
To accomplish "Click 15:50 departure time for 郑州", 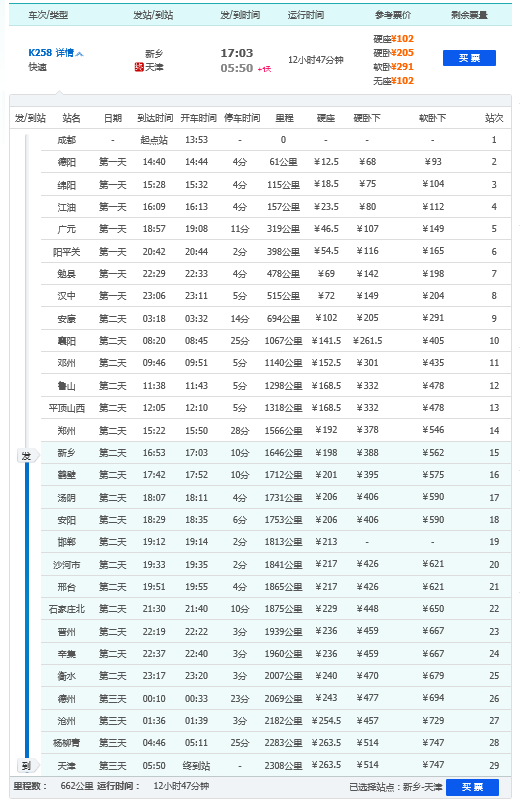I will 197,431.
